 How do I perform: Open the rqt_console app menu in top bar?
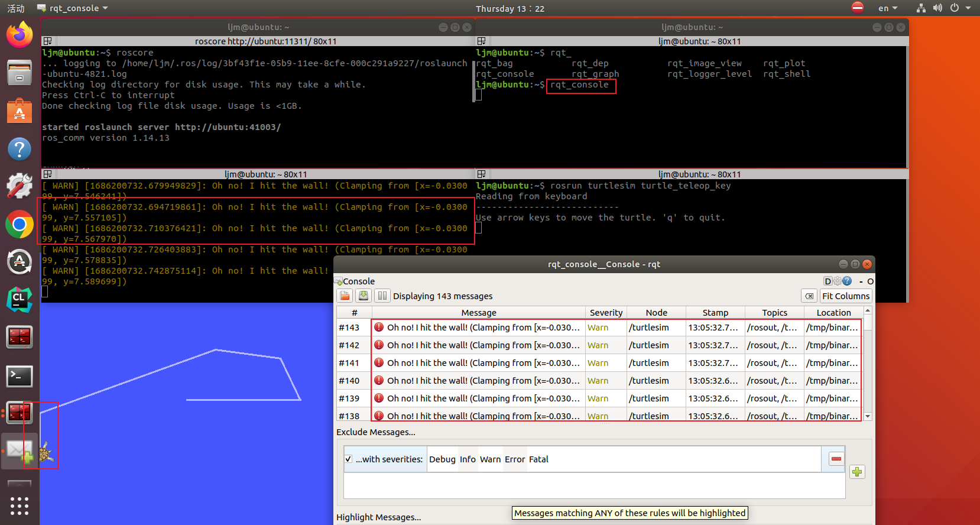73,8
